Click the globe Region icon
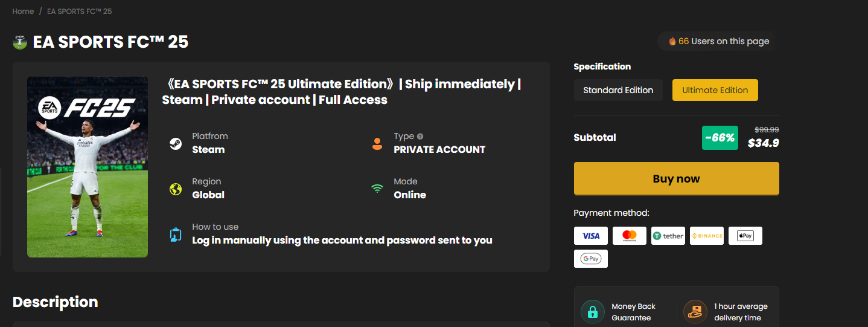868x327 pixels. coord(176,189)
